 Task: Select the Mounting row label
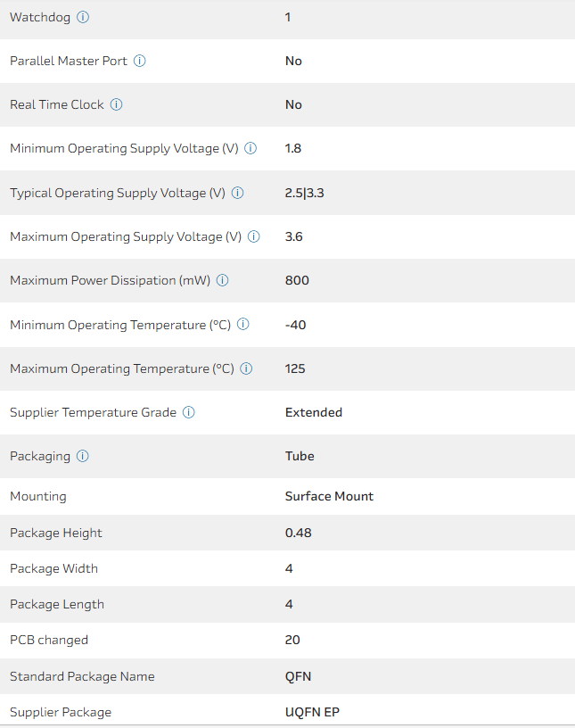click(38, 496)
